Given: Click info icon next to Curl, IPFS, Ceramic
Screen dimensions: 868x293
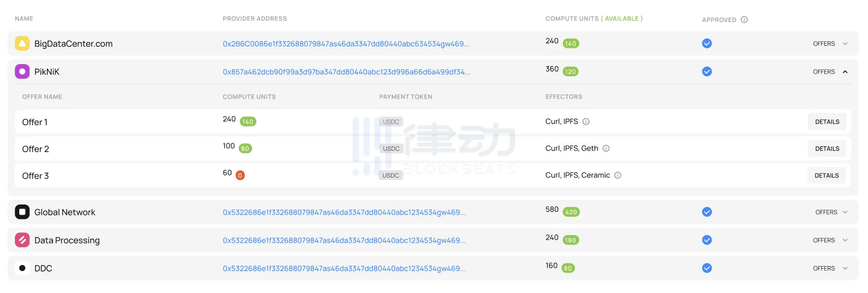Looking at the screenshot, I should point(617,175).
